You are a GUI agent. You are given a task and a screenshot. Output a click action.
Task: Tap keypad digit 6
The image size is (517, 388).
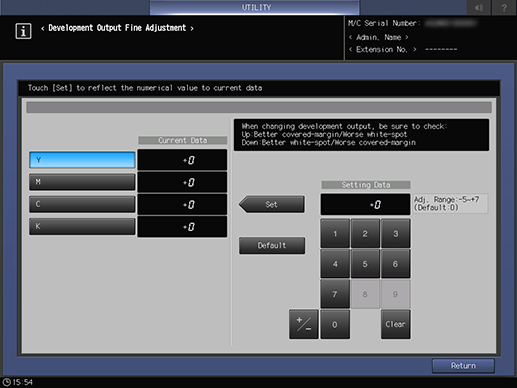[x=396, y=264]
